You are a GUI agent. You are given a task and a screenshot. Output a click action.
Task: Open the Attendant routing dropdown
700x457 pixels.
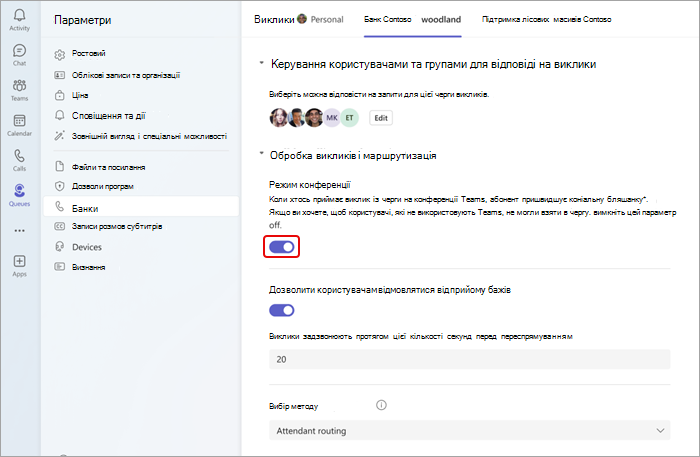(470, 431)
